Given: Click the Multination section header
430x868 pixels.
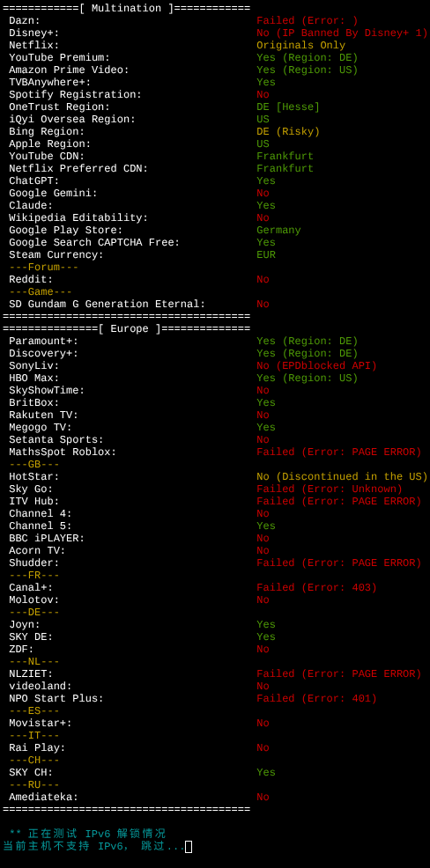Looking at the screenshot, I should (x=126, y=8).
